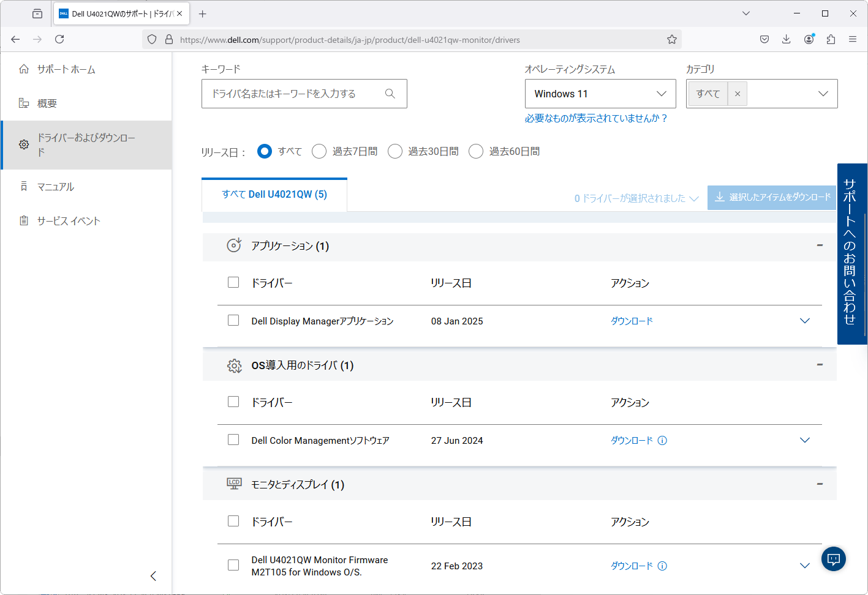Screen dimensions: 868x595
Task: Select the 過去60日間 radio button
Action: click(x=476, y=151)
